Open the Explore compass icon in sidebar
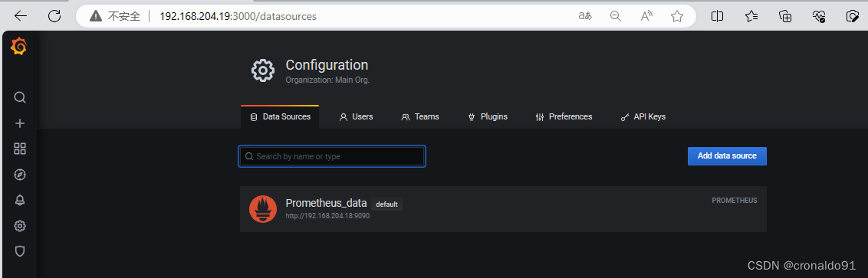The height and width of the screenshot is (278, 868). pos(20,175)
